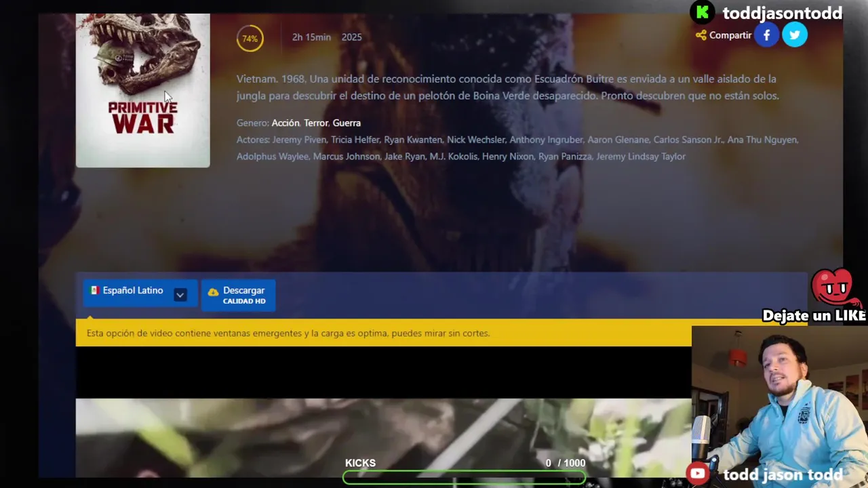Click actor name Ryan Kwanten
This screenshot has width=868, height=488.
click(x=413, y=140)
